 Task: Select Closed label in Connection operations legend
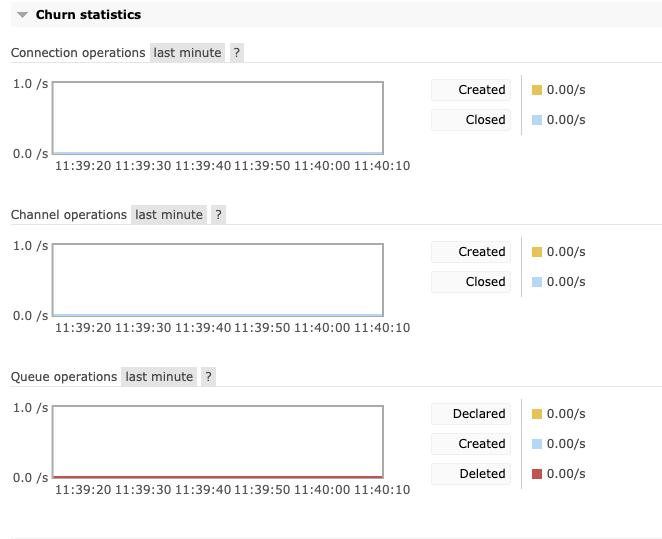coord(471,120)
